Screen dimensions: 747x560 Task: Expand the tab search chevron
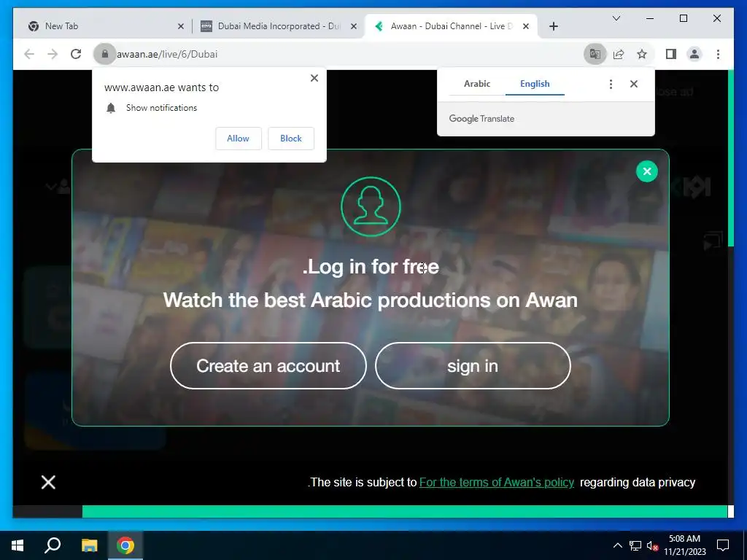(x=616, y=18)
